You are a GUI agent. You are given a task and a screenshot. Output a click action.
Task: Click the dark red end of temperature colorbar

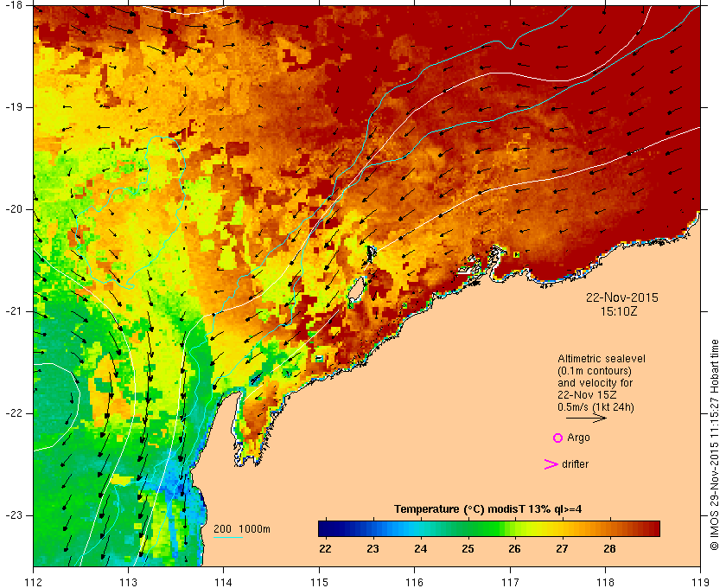653,528
